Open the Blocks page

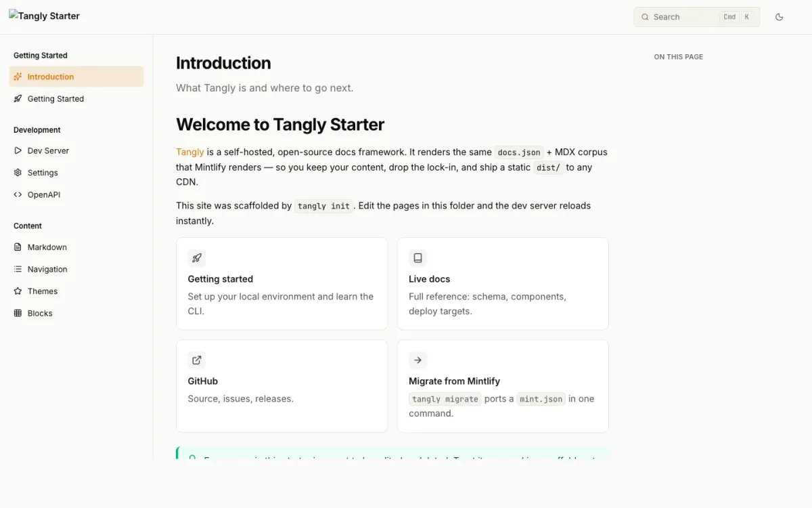(76, 313)
